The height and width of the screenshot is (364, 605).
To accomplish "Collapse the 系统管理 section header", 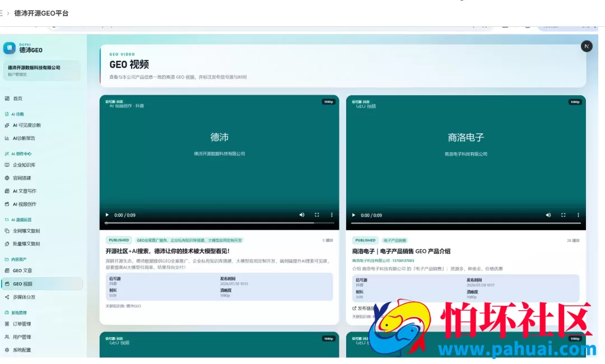I will coord(16,312).
